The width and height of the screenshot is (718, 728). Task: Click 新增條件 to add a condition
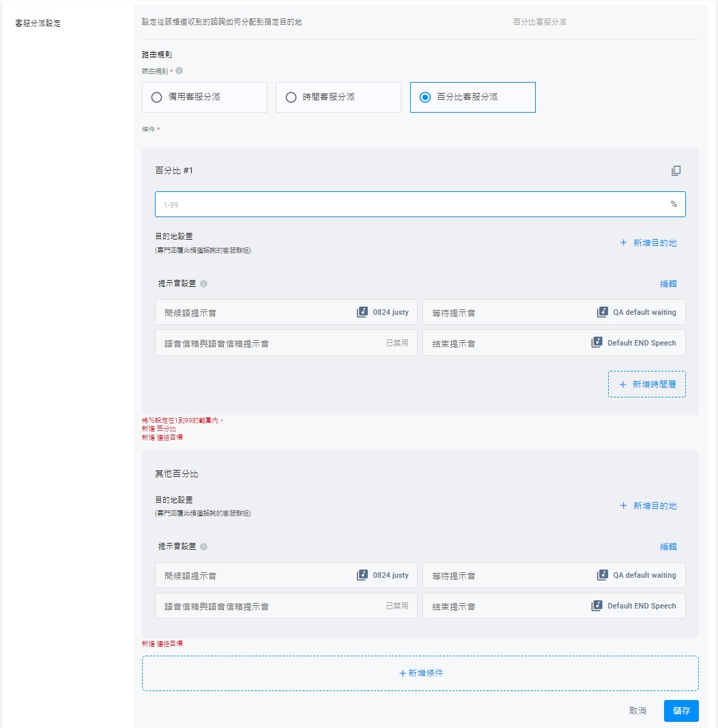(420, 673)
